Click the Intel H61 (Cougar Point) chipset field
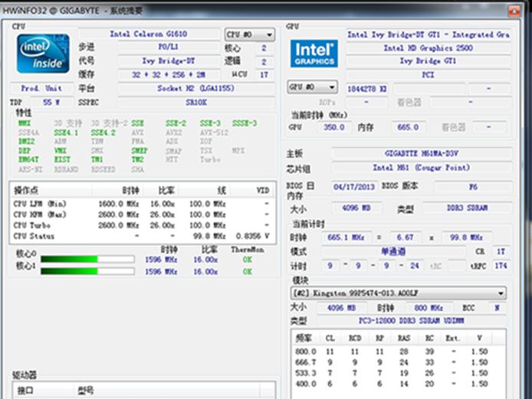This screenshot has height=399, width=532. [422, 168]
